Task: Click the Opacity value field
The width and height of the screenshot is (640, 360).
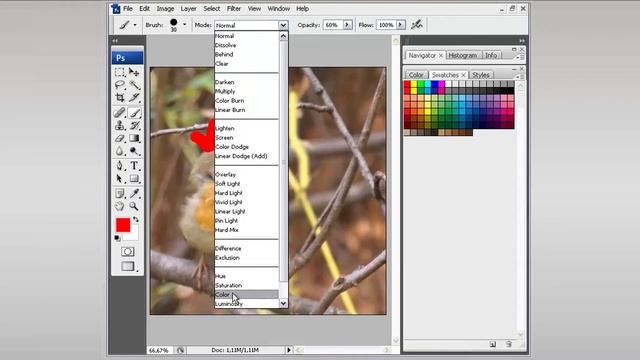Action: [x=333, y=25]
